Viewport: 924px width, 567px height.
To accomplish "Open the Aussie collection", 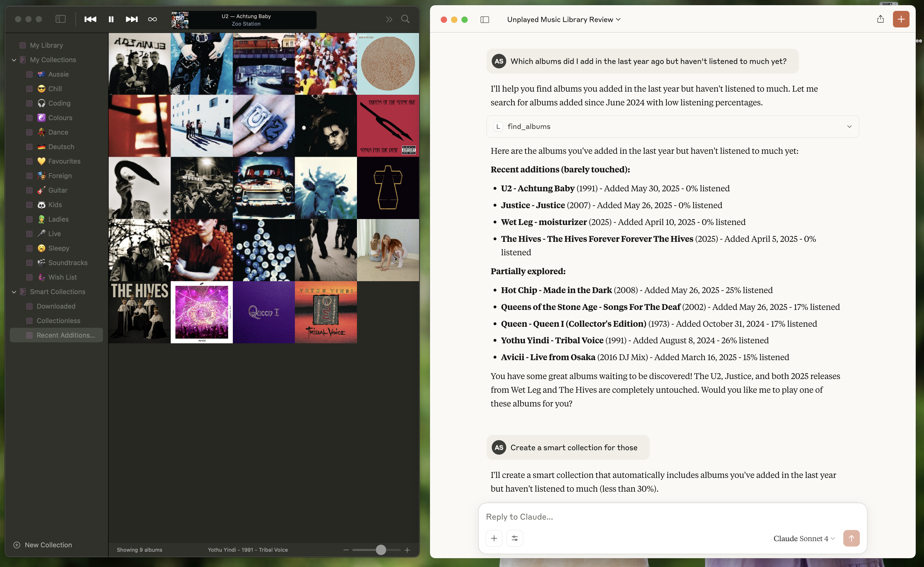I will click(x=56, y=74).
